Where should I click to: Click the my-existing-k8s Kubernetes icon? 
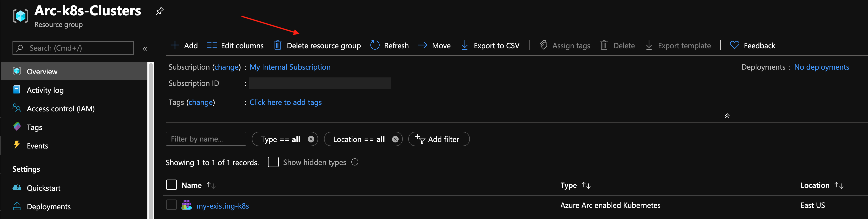tap(186, 205)
